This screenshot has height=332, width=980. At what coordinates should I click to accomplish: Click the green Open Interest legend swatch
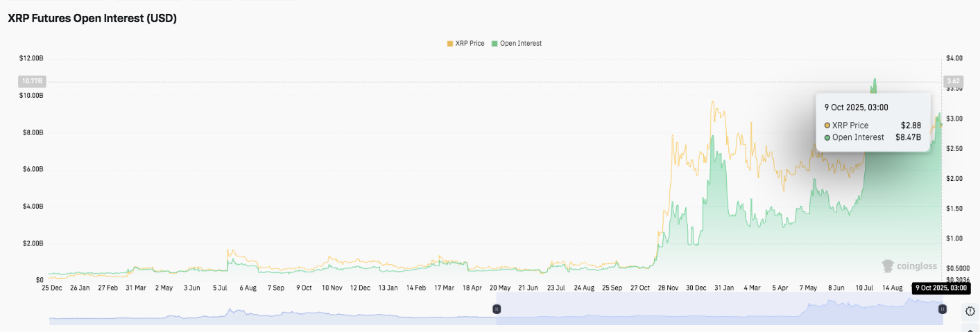point(495,43)
